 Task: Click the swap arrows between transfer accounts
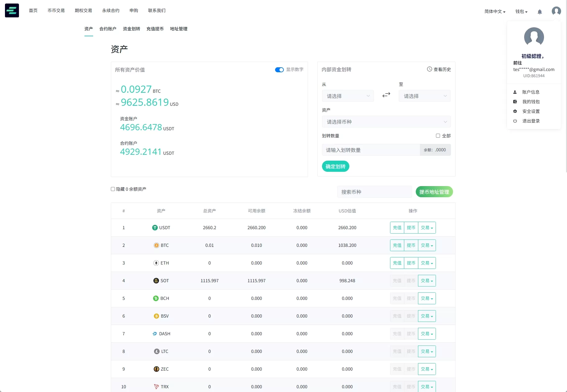(386, 95)
